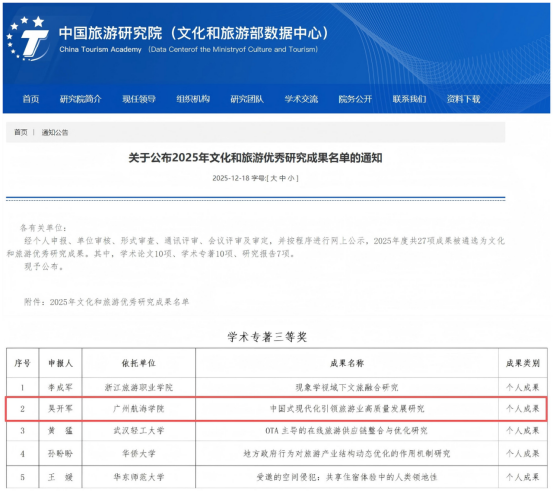
Task: Click the cell 广州航海学院
Action: (138, 409)
